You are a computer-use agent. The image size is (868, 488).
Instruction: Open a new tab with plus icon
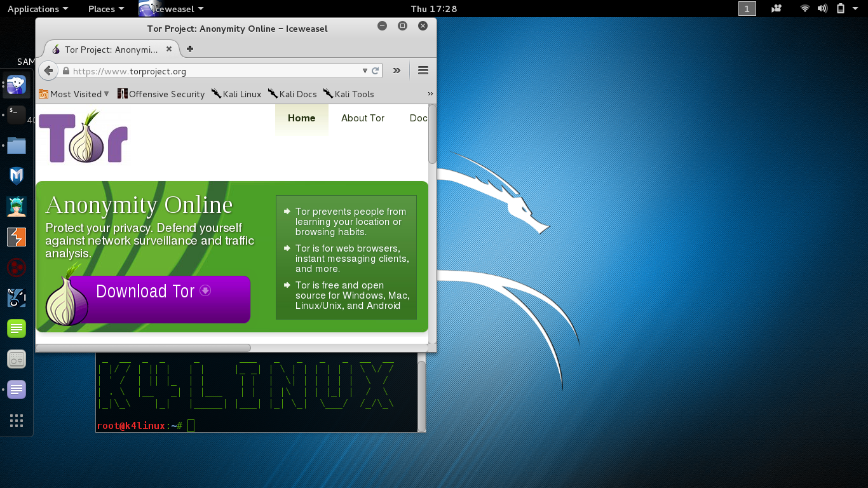(189, 49)
